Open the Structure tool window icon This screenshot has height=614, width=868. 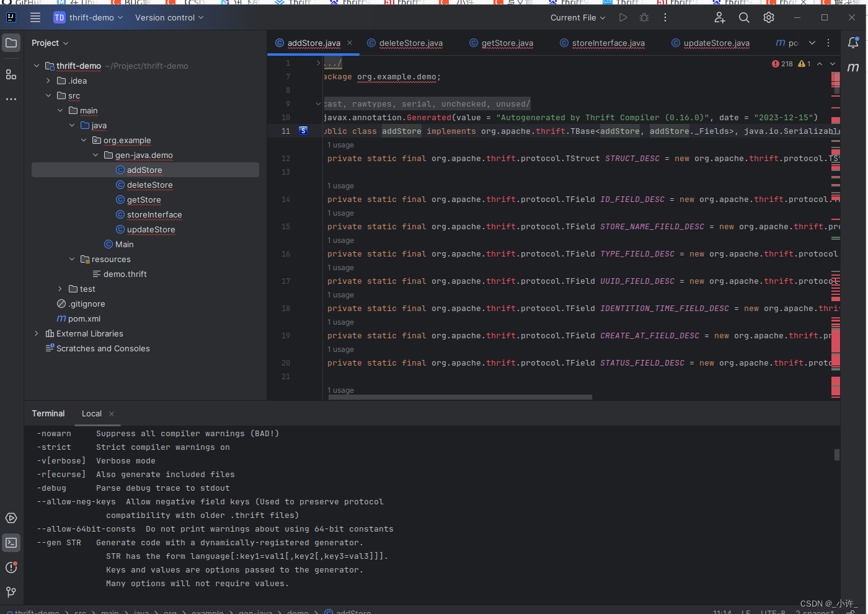pyautogui.click(x=11, y=74)
